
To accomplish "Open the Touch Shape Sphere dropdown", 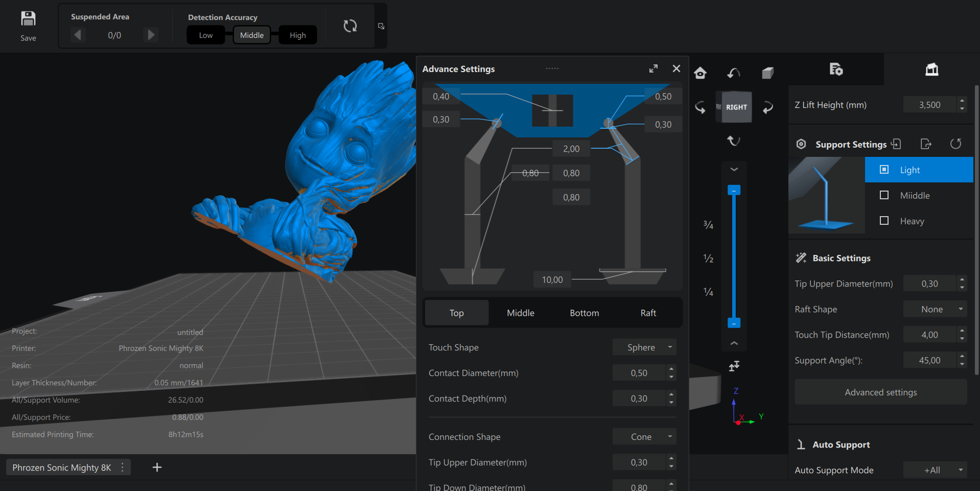I will coord(644,347).
